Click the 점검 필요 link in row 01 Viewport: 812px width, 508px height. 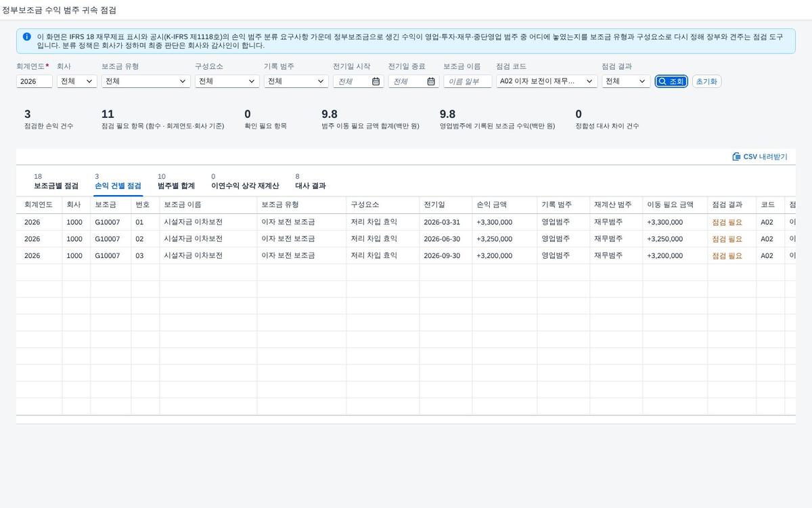click(727, 222)
